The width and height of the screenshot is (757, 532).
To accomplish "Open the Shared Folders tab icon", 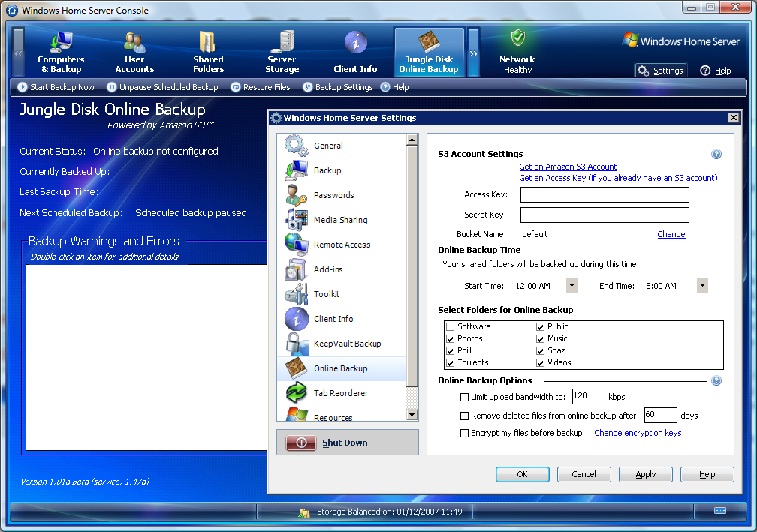I will point(208,42).
